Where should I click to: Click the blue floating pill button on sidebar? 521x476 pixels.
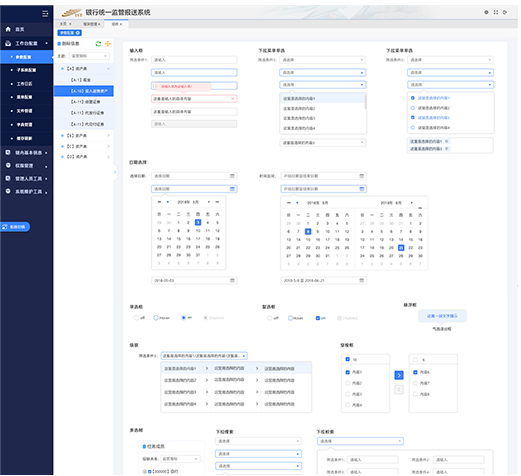(15, 227)
